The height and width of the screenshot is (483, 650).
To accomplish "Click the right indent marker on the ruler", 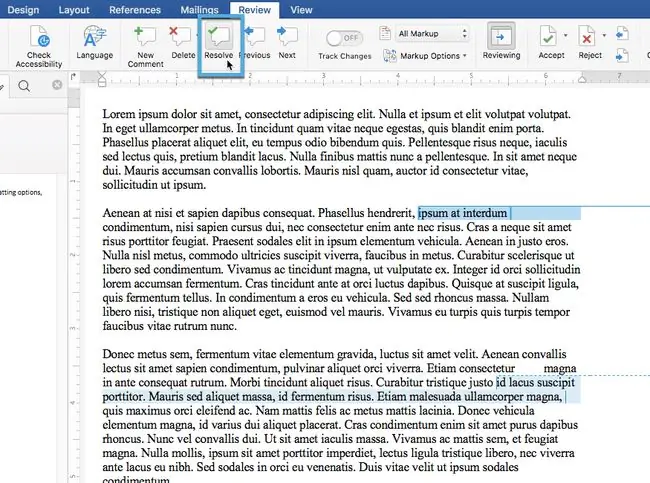I will (582, 78).
